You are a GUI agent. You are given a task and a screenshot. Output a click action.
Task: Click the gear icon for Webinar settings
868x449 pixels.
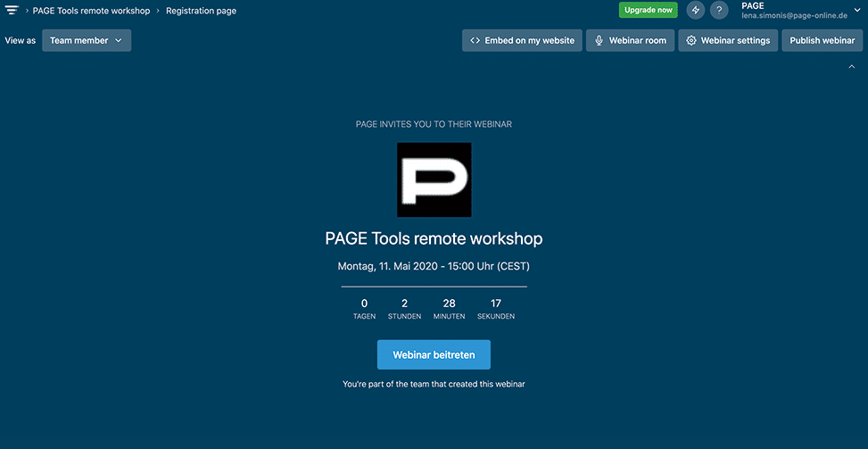[690, 40]
